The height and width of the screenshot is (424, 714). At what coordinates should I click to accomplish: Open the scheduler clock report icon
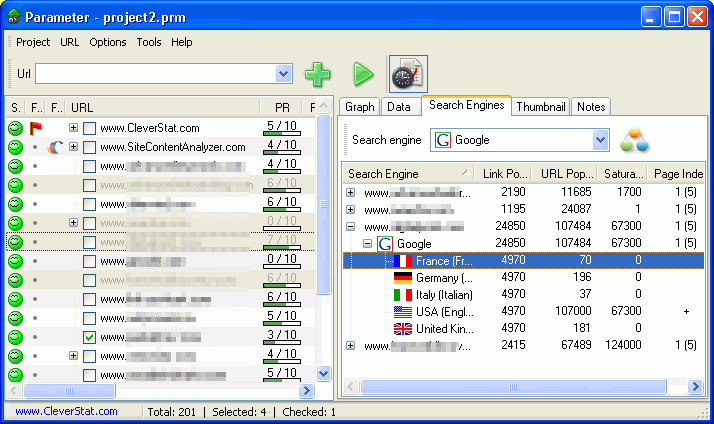pos(408,74)
